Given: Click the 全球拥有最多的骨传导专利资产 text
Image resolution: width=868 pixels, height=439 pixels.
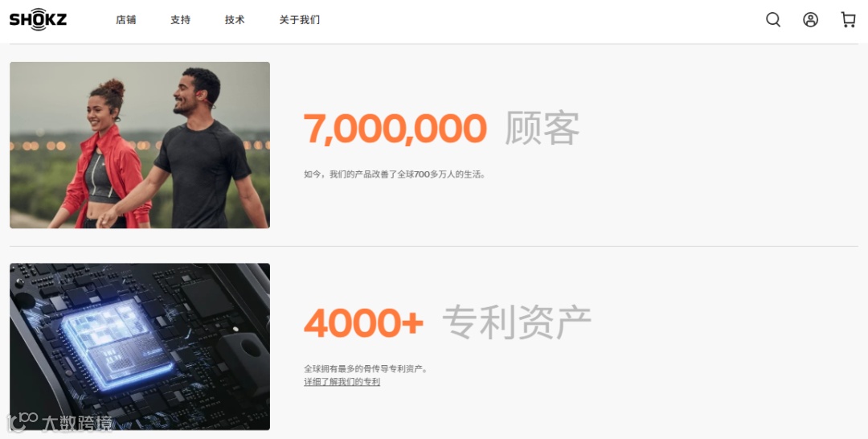Looking at the screenshot, I should tap(366, 369).
